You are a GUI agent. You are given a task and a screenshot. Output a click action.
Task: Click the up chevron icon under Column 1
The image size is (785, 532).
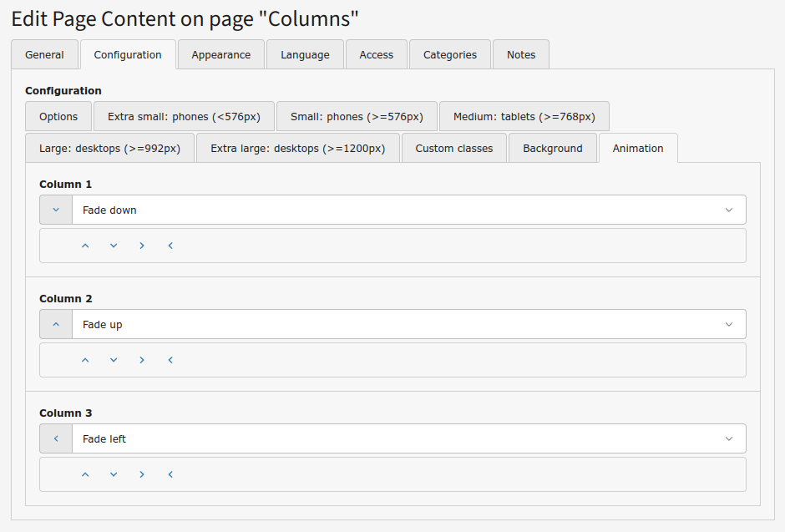pyautogui.click(x=85, y=246)
